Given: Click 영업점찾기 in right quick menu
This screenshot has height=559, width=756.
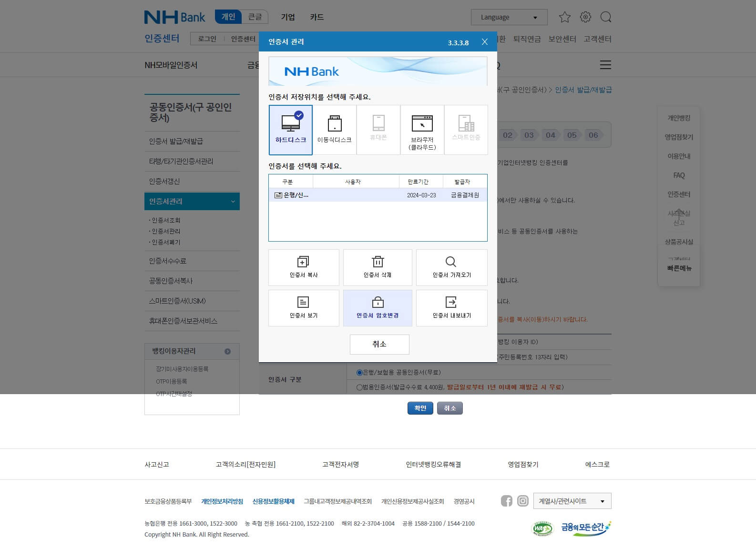Looking at the screenshot, I should [679, 137].
